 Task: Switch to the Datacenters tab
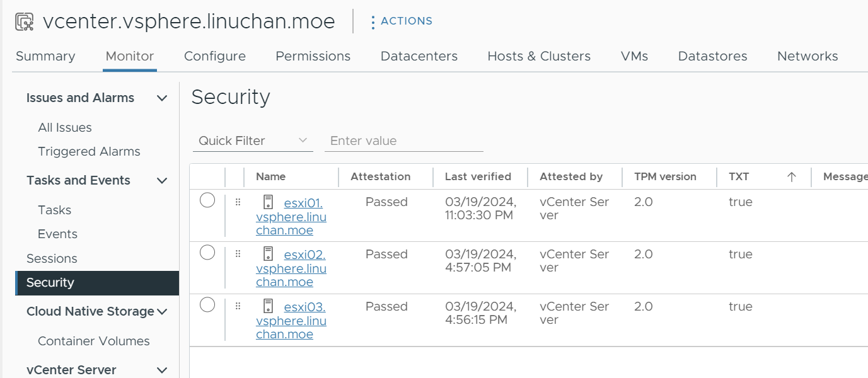coord(419,56)
